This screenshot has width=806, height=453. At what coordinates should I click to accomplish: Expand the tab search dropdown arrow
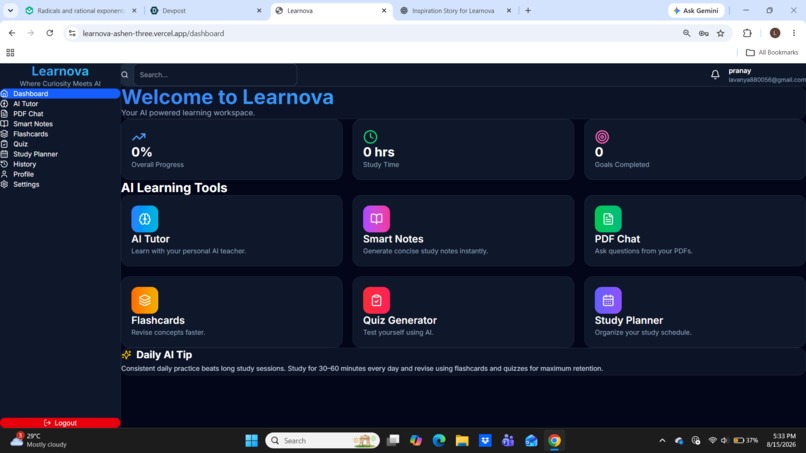click(x=10, y=10)
